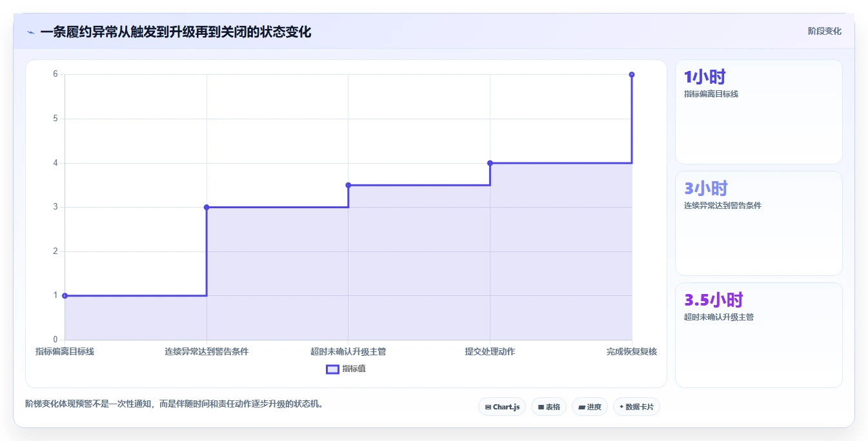This screenshot has width=868, height=441.
Task: Open the 3.5小时 stat card
Action: click(x=759, y=335)
